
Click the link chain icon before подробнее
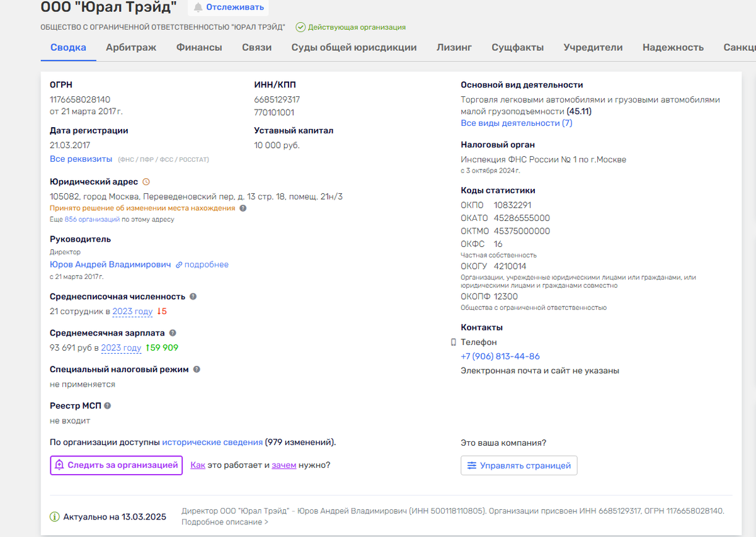(179, 265)
